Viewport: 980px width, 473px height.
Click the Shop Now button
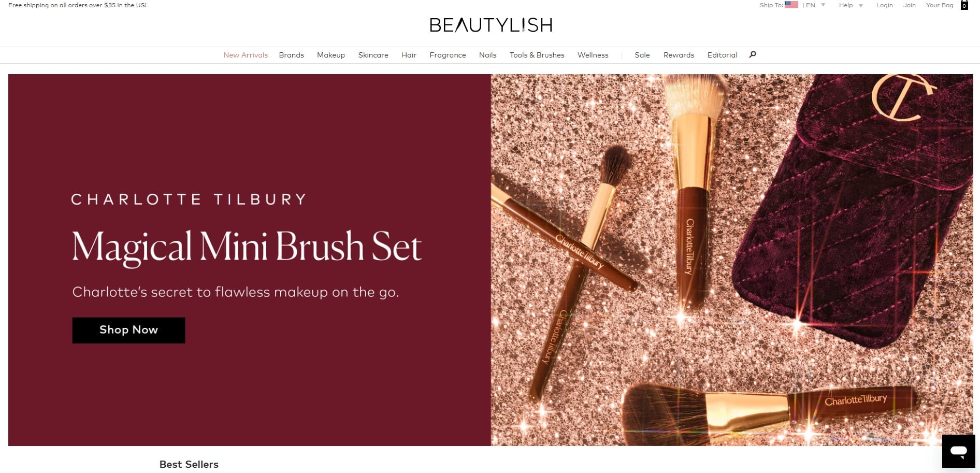(128, 330)
